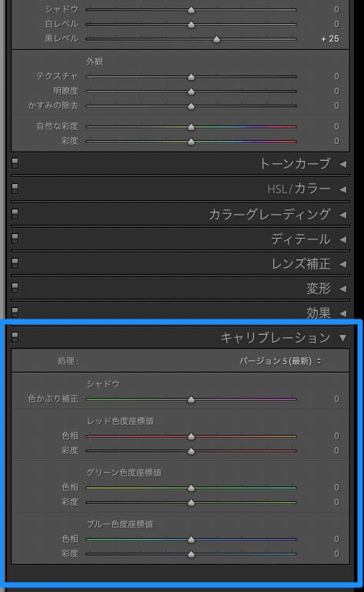Click the 黒レベル value +25 field
The image size is (364, 592).
pos(330,39)
